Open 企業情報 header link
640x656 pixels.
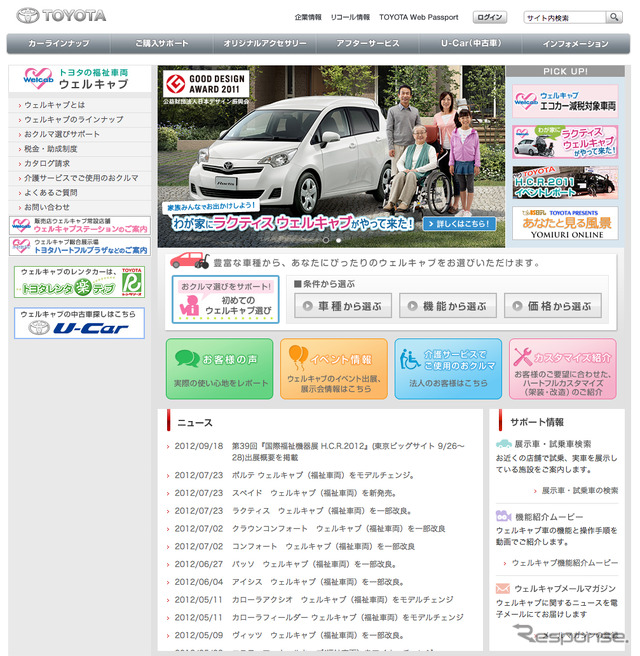tap(308, 17)
